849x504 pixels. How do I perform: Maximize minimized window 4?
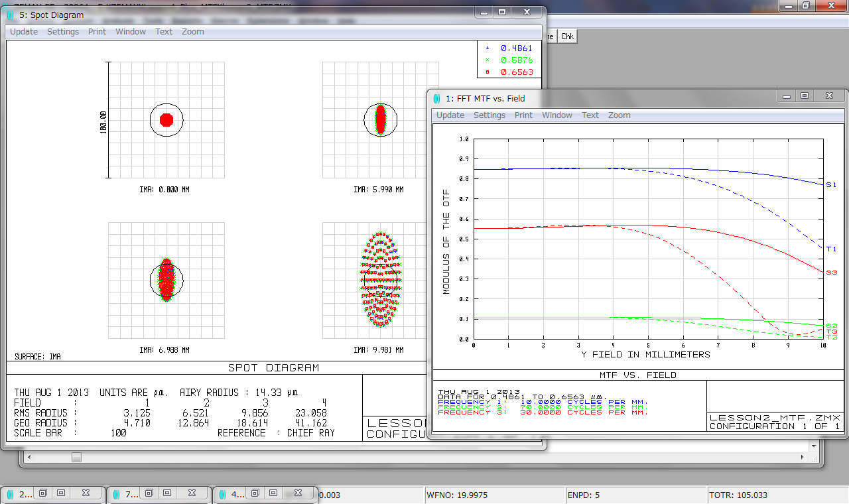273,493
